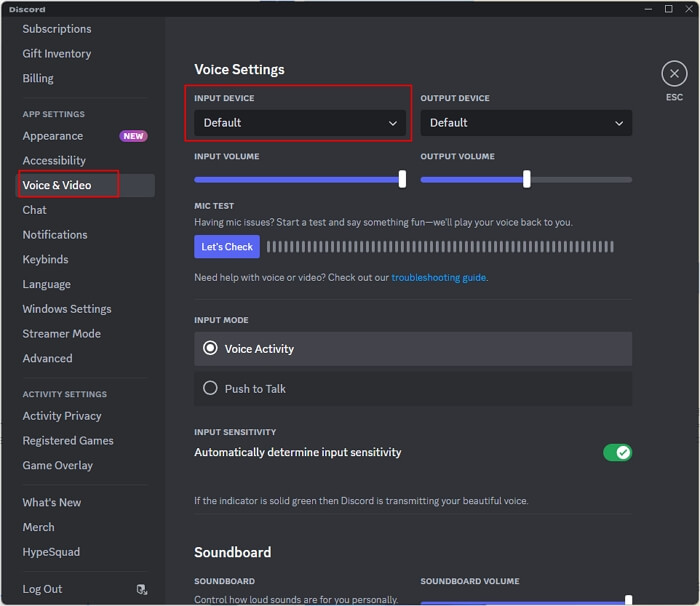The width and height of the screenshot is (700, 606).
Task: Select Voice & Video settings
Action: (86, 185)
